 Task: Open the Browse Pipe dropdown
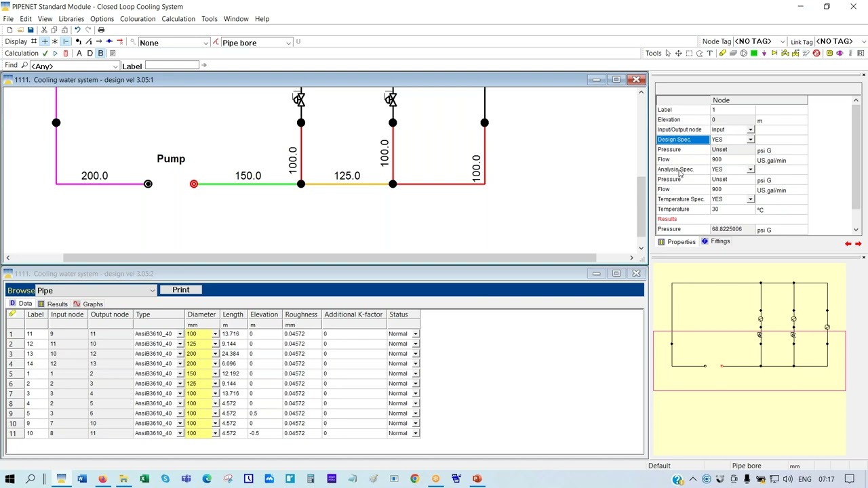point(152,290)
